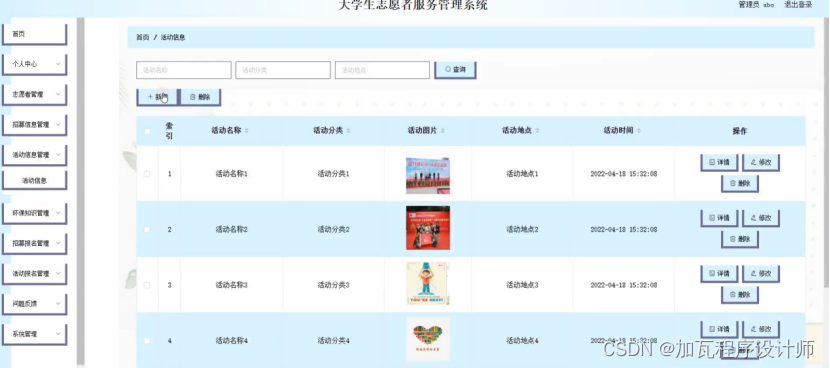The height and width of the screenshot is (368, 830).
Task: Click 删除 for row 活动名称3
Action: (x=740, y=294)
